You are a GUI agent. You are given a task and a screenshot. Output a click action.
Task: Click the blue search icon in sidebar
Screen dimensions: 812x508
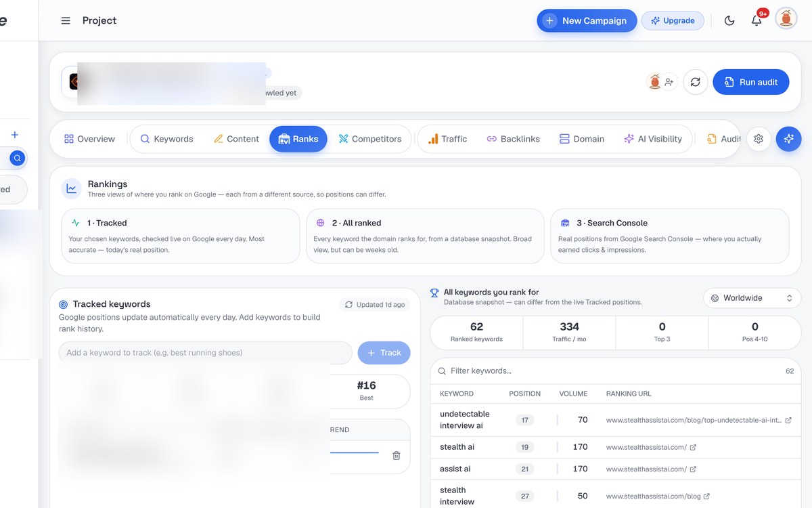click(18, 158)
